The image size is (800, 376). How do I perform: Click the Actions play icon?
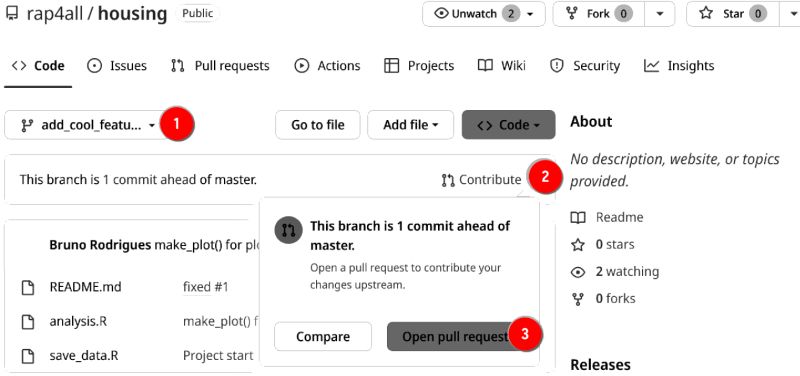pos(302,66)
